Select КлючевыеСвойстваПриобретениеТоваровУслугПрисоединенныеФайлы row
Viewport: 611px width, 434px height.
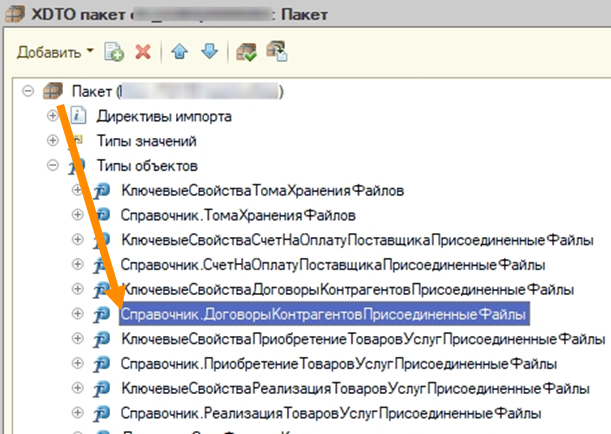click(x=363, y=339)
